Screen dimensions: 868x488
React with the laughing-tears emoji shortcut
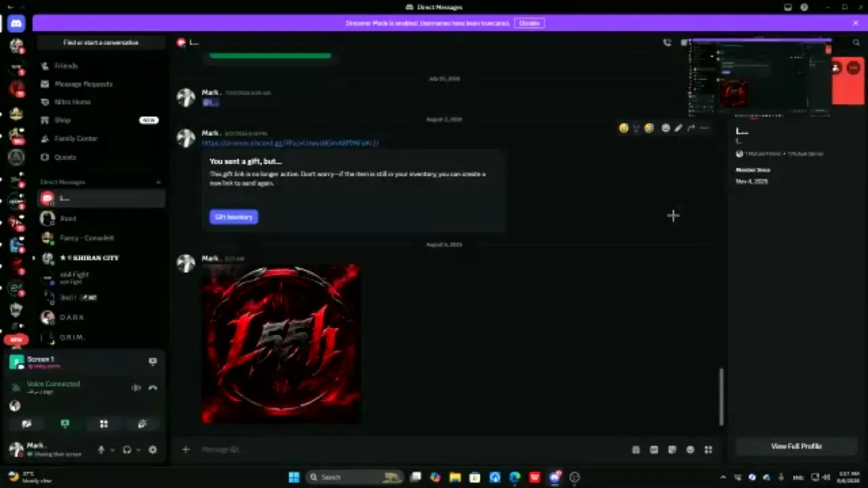pos(649,127)
